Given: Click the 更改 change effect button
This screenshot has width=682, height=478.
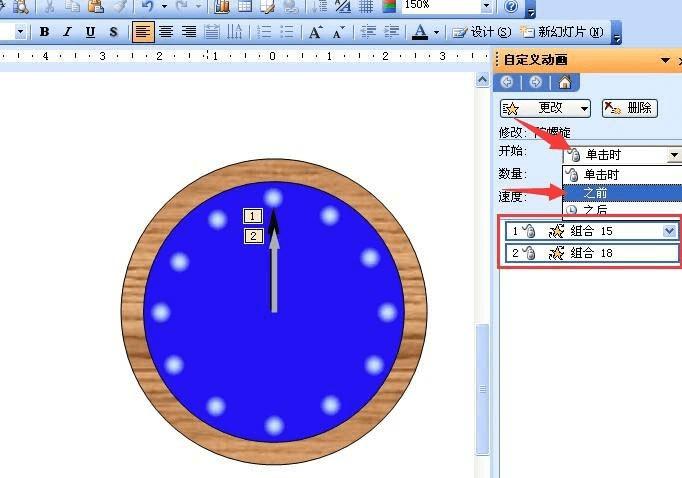Looking at the screenshot, I should pyautogui.click(x=545, y=108).
